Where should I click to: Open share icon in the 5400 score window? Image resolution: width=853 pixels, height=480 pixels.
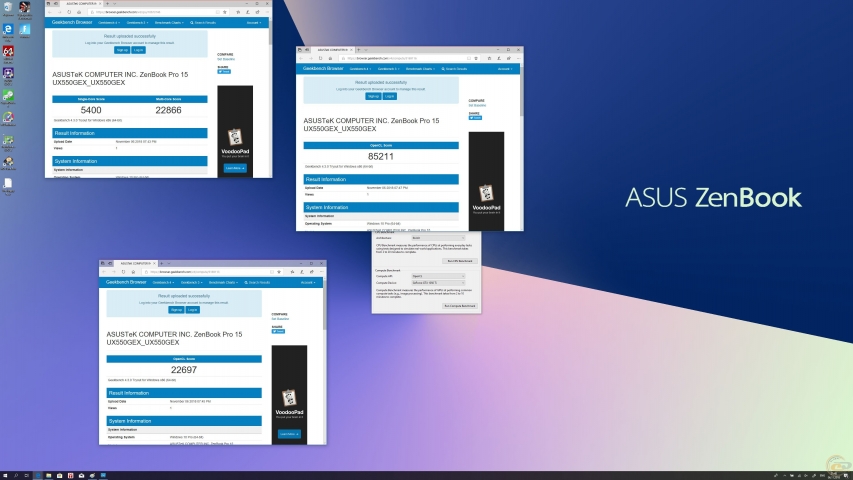pos(258,12)
